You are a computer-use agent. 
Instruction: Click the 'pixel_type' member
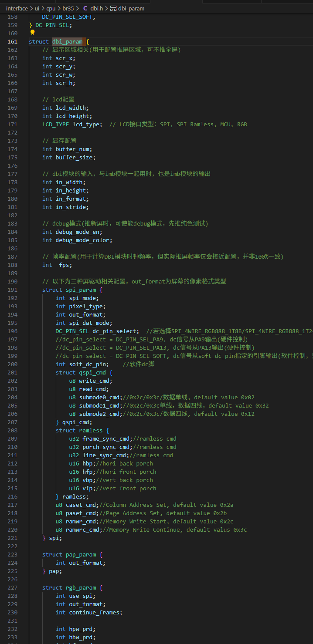tap(86, 307)
